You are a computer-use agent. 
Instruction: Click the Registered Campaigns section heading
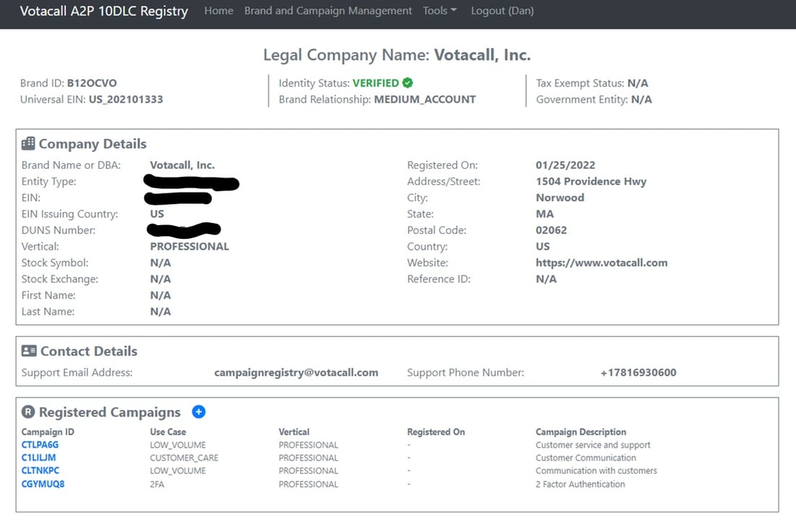110,412
